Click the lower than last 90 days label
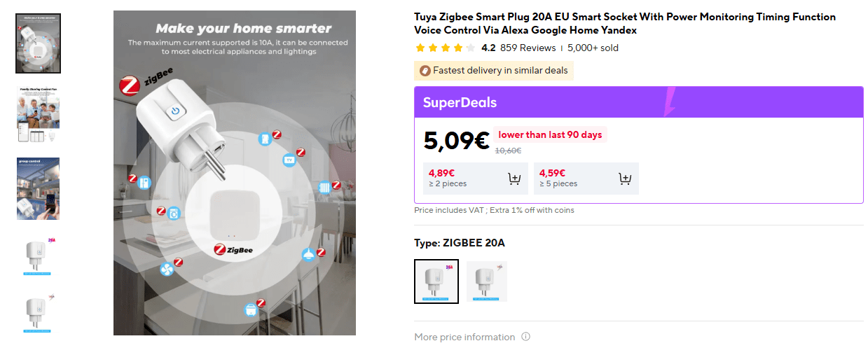Screen dimensions: 868x362 (550, 135)
